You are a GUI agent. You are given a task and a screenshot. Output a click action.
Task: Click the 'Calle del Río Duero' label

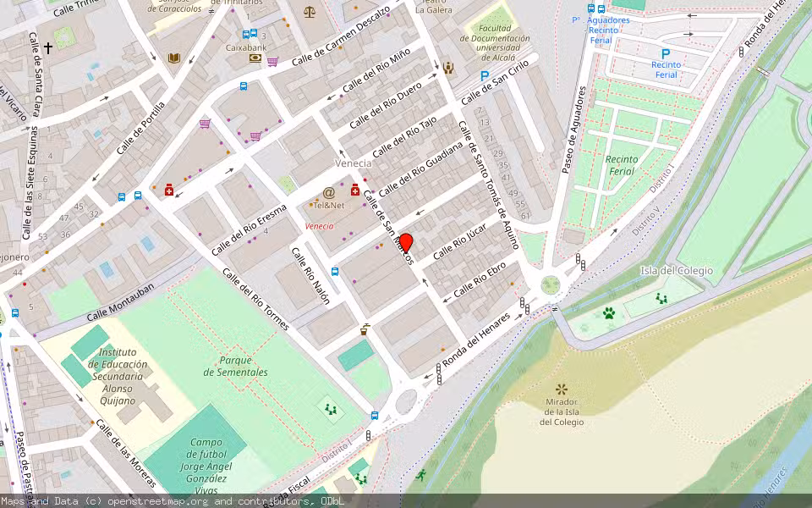point(386,106)
